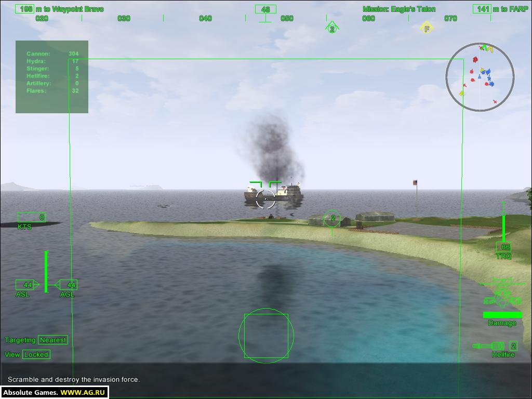532x399 pixels.
Task: Click the 'm to Waypoint Bravo' text
Action: (x=70, y=9)
